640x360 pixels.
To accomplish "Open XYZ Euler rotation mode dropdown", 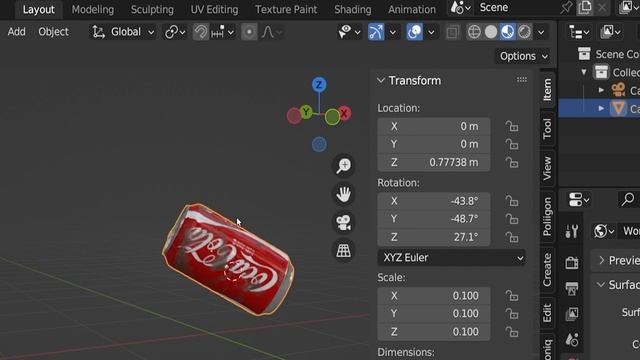I will tap(451, 258).
